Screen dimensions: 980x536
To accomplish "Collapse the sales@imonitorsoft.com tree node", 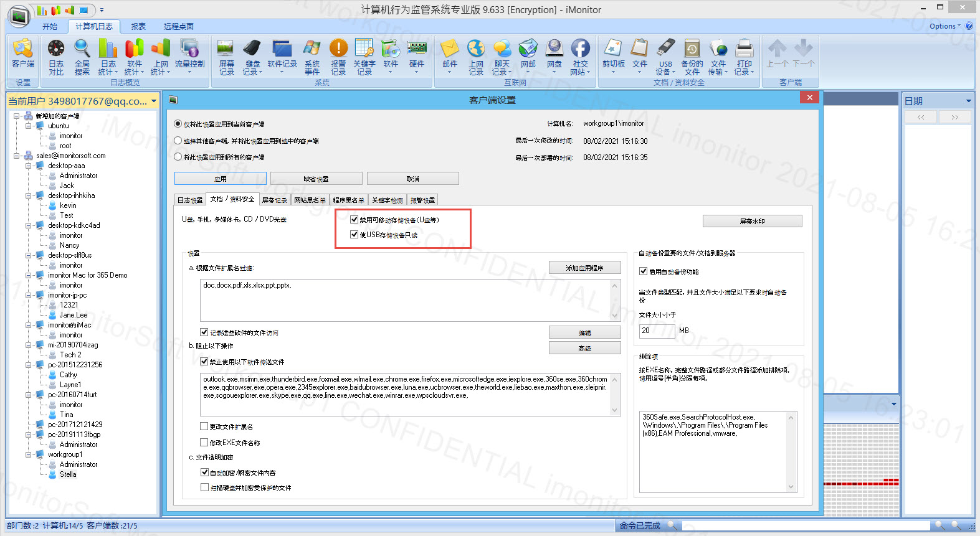I will coord(17,156).
